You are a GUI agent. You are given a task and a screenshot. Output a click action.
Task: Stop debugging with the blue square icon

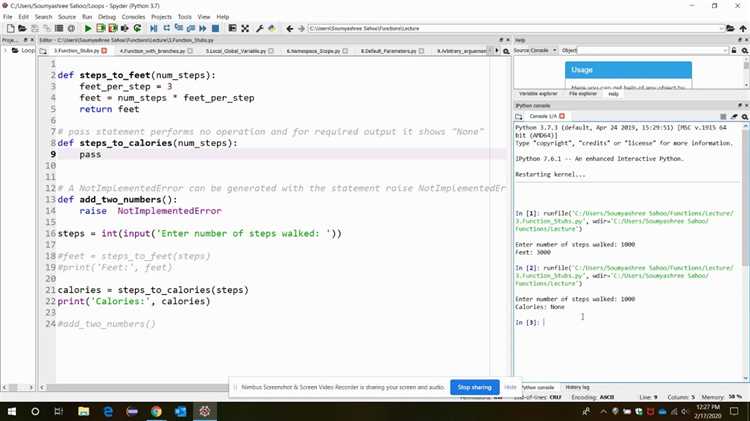coord(216,29)
